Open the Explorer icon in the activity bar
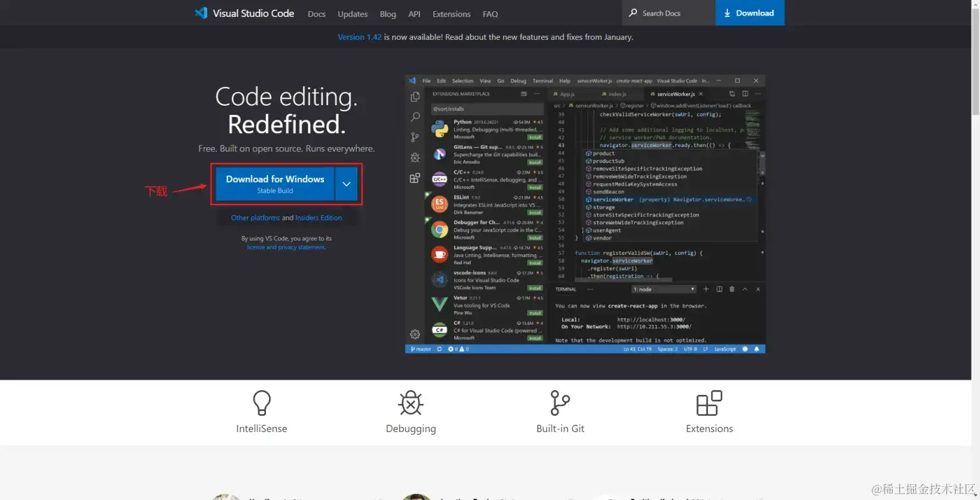This screenshot has width=980, height=500. [415, 97]
